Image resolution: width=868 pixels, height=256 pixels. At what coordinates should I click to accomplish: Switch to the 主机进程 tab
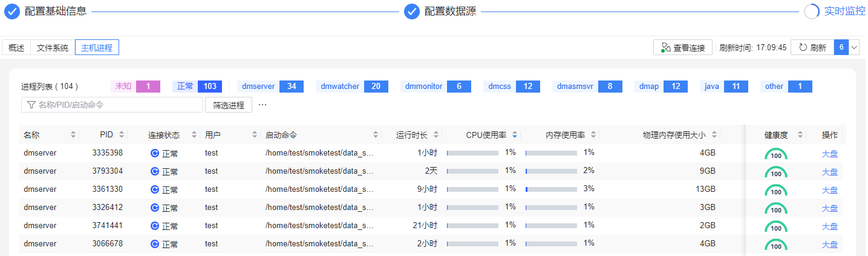97,48
